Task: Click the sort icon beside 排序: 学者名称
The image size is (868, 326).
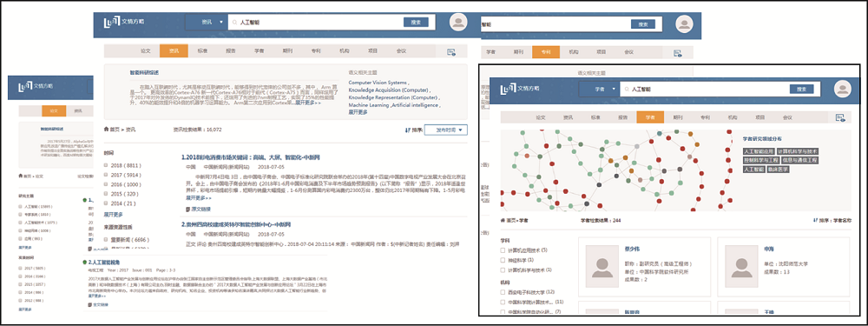Action: coord(815,220)
